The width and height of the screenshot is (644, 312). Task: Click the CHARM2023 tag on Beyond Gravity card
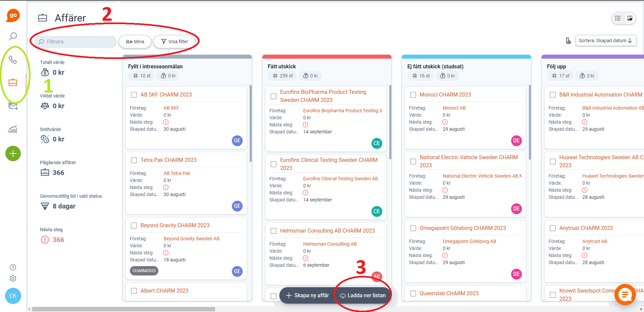pos(144,271)
